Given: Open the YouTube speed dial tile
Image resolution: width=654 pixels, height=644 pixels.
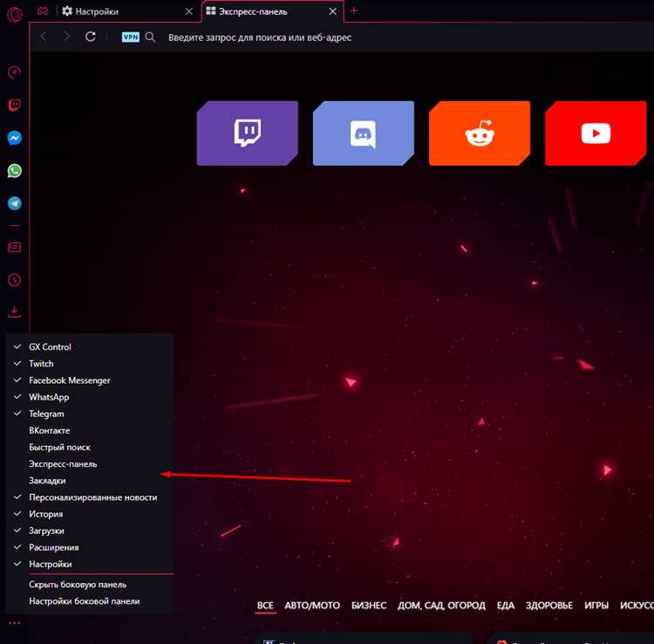Looking at the screenshot, I should (596, 134).
